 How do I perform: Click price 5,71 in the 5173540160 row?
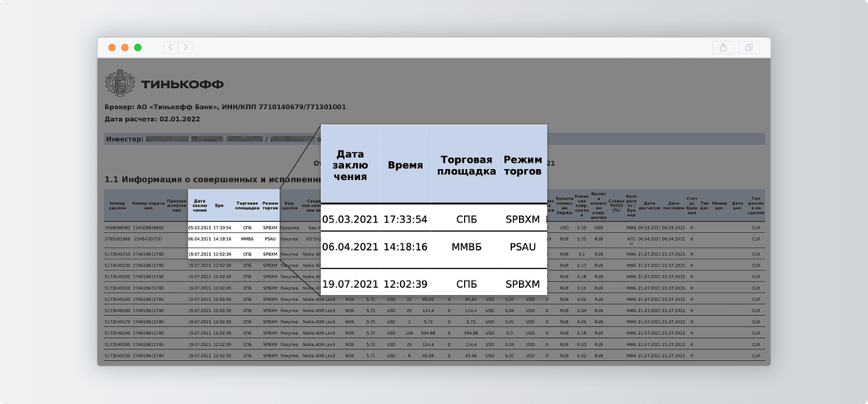371,299
